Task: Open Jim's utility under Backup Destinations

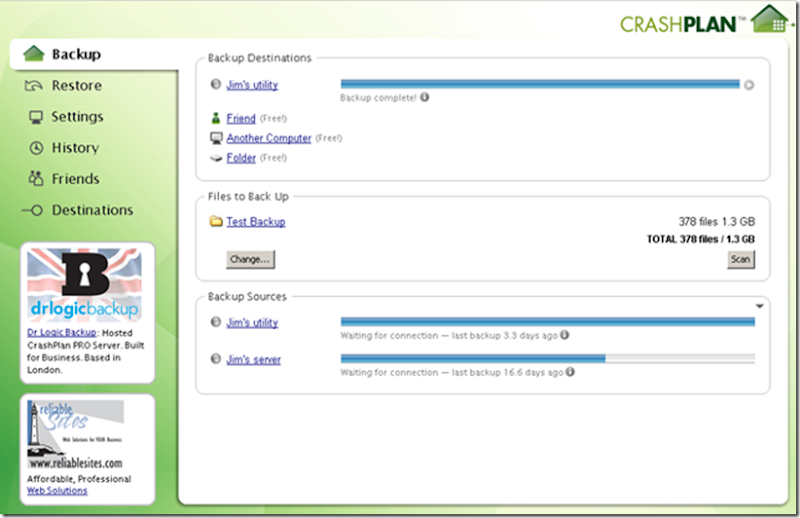Action: point(252,85)
